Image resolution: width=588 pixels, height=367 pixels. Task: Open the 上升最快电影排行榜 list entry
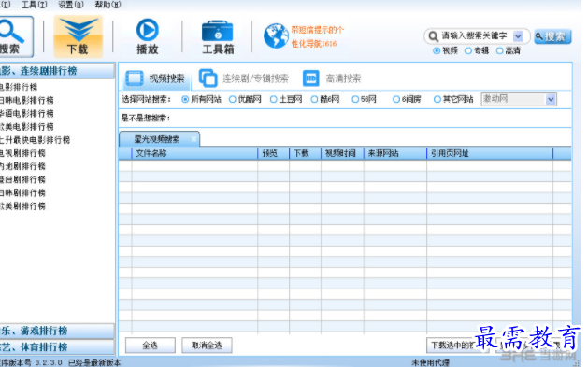coord(35,140)
